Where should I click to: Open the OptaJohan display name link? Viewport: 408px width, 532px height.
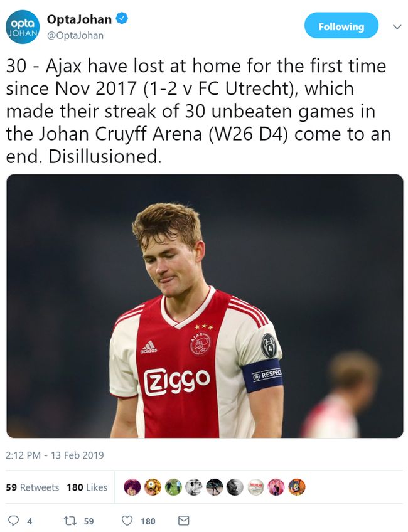click(x=78, y=19)
